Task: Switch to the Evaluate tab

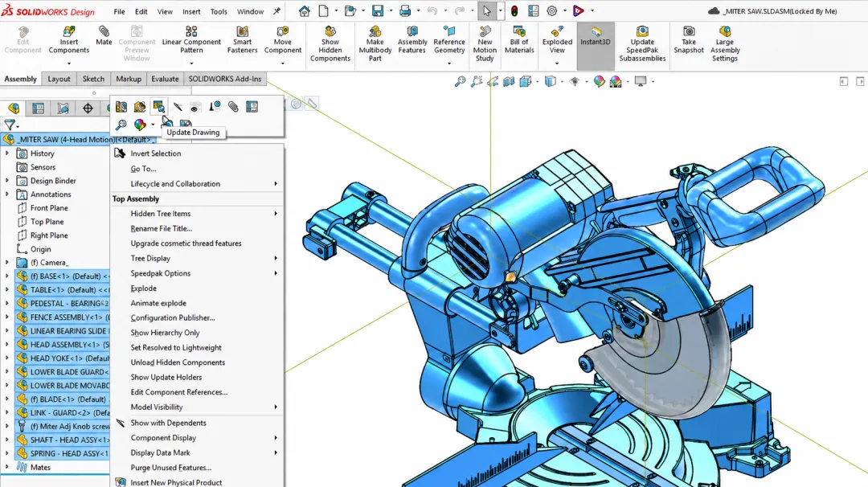Action: coord(165,79)
